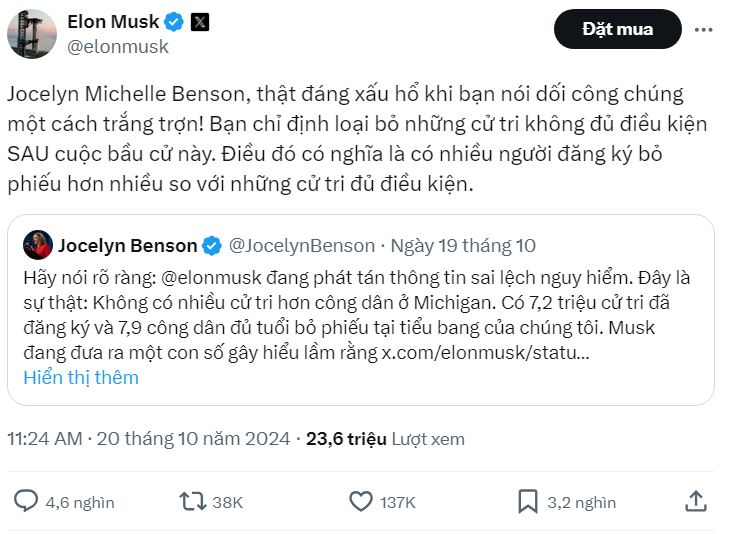
Task: Open Elon Musk's profile picture
Action: [31, 34]
